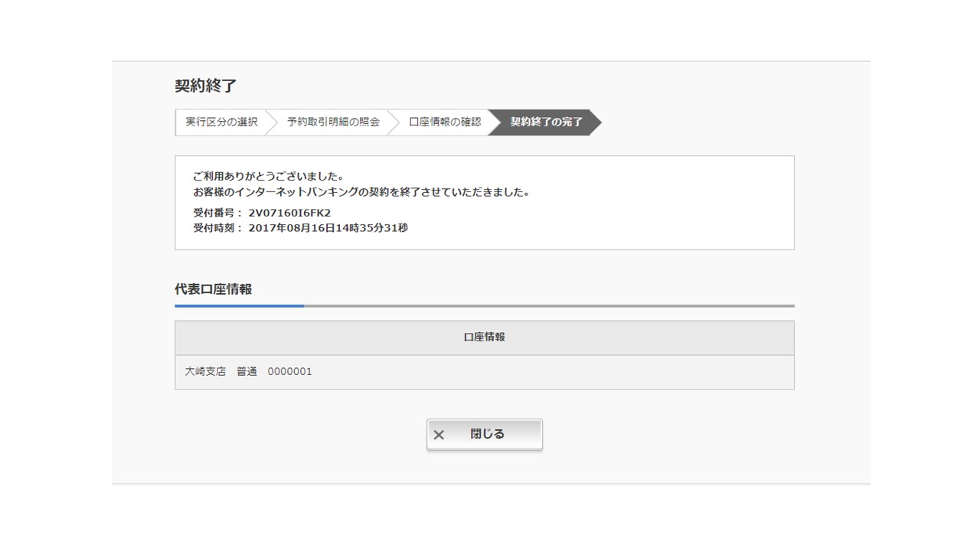Click the 契約終了 page heading
This screenshot has width=980, height=551.
click(x=205, y=86)
